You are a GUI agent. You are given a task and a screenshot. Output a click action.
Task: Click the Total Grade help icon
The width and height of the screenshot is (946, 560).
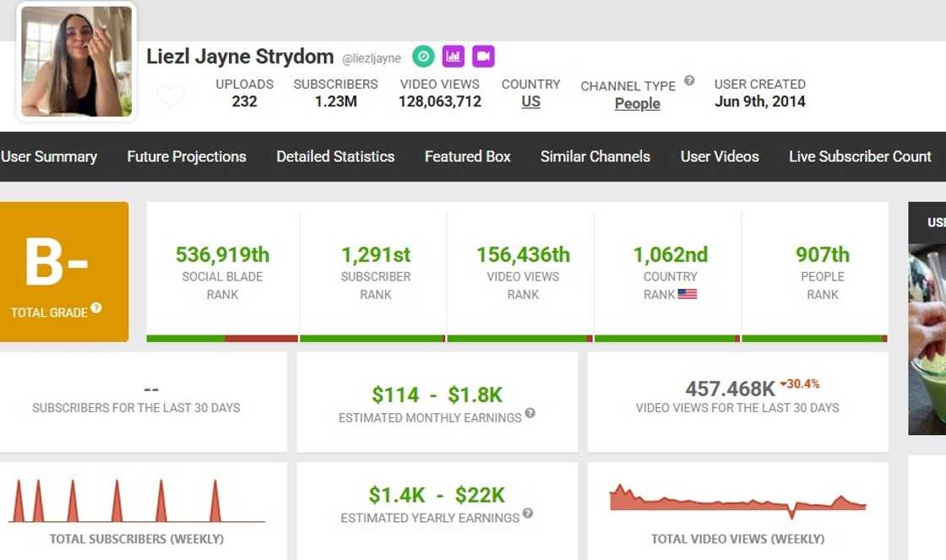point(96,308)
